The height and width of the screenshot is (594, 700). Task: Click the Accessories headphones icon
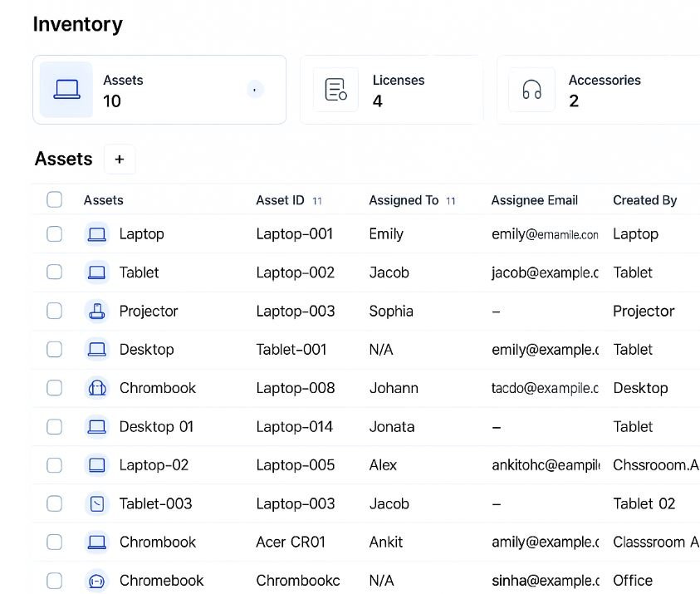531,90
